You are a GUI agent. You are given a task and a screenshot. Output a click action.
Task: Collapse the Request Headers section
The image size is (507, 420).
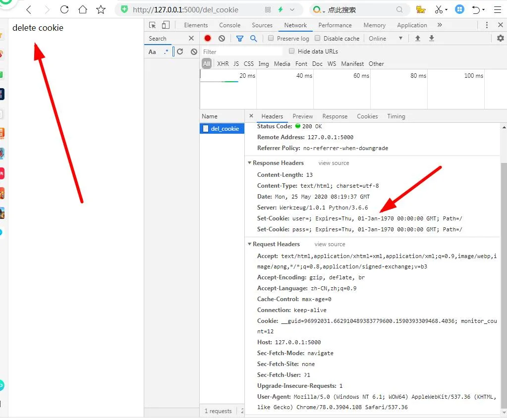(x=249, y=244)
